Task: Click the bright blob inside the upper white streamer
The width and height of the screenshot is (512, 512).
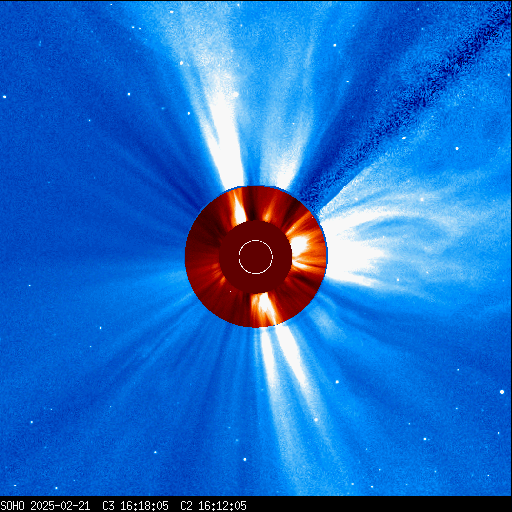Action: pyautogui.click(x=235, y=95)
